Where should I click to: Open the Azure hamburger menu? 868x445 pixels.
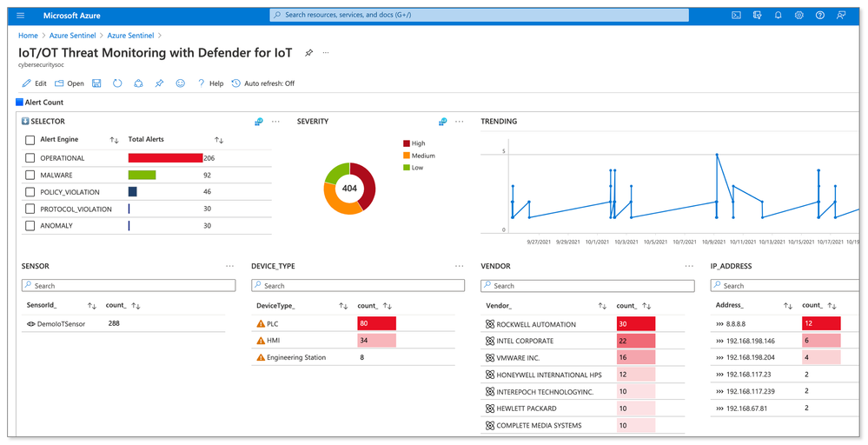[21, 16]
